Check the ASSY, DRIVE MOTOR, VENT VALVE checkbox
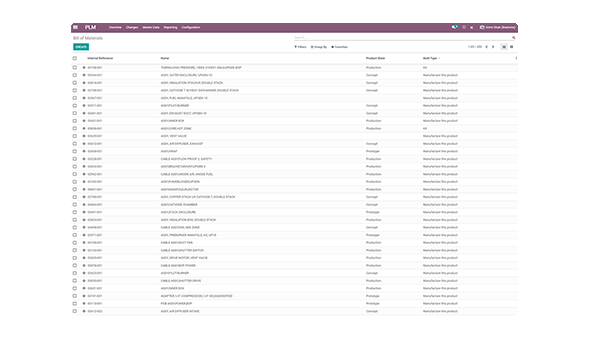590x360 pixels. [x=75, y=258]
